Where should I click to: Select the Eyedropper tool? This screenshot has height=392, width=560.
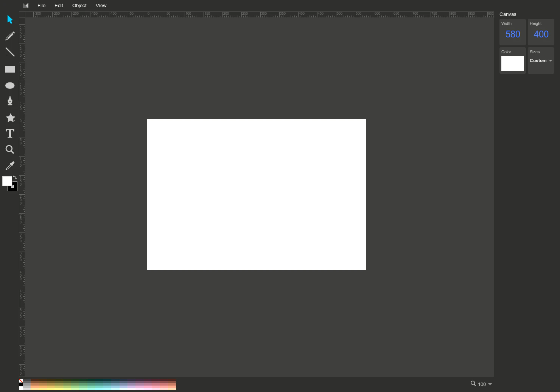[10, 166]
